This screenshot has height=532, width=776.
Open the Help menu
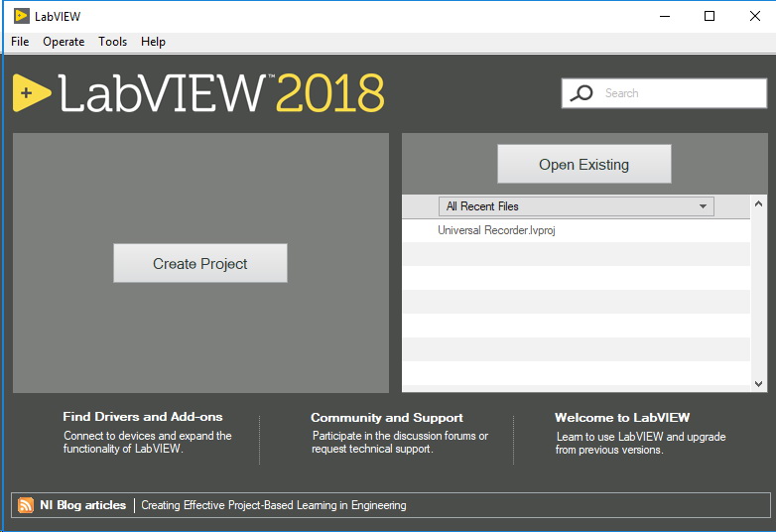click(153, 42)
